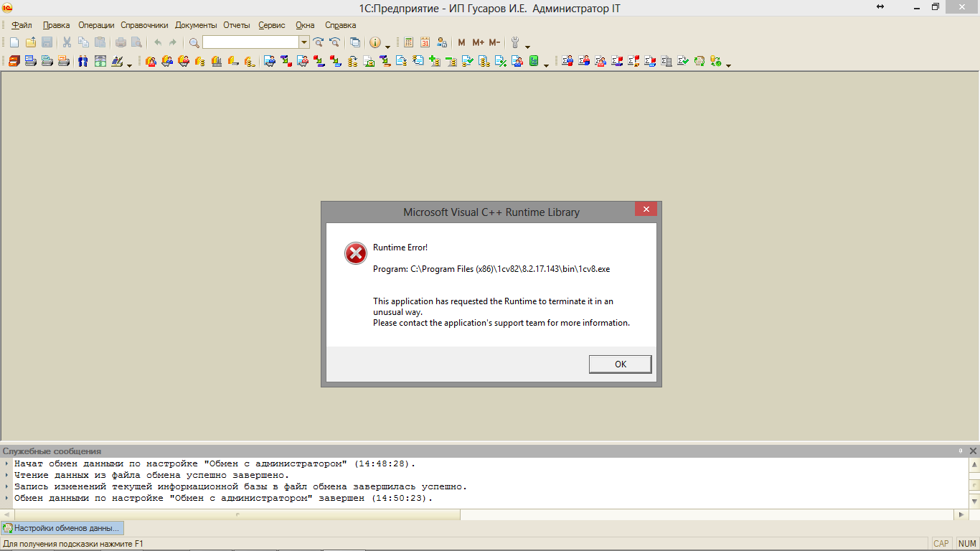Click the New document icon

(14, 42)
